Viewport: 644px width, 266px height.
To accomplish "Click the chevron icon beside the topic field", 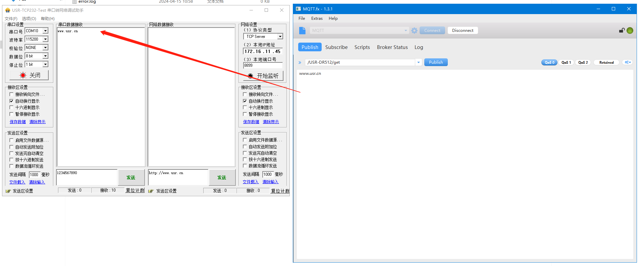I will tap(300, 62).
